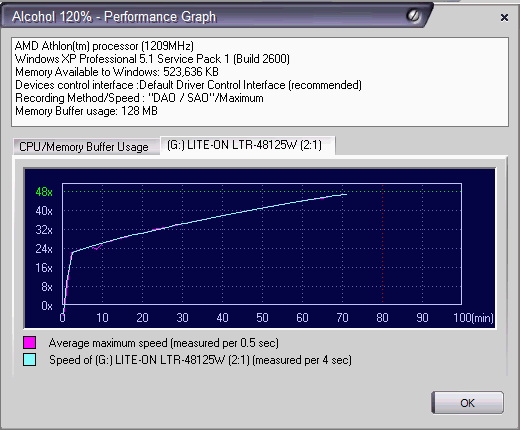Image resolution: width=520 pixels, height=430 pixels.
Task: Click the OK button
Action: pos(467,403)
